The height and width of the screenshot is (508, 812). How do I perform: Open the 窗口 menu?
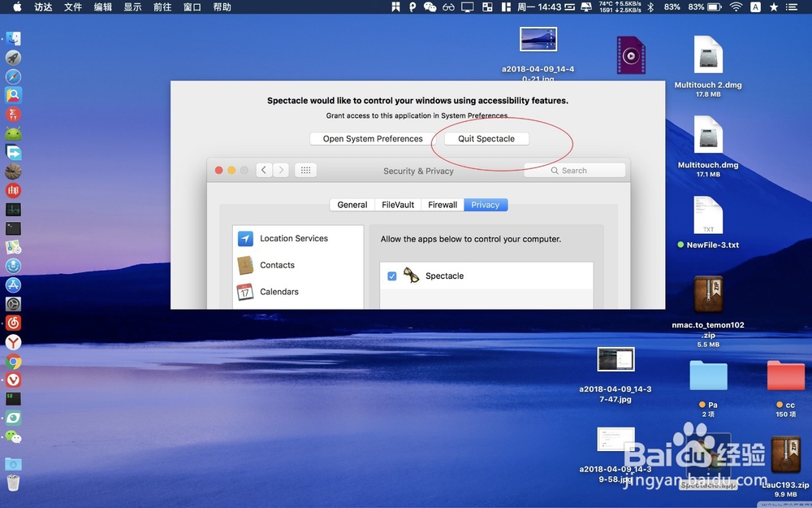tap(192, 7)
